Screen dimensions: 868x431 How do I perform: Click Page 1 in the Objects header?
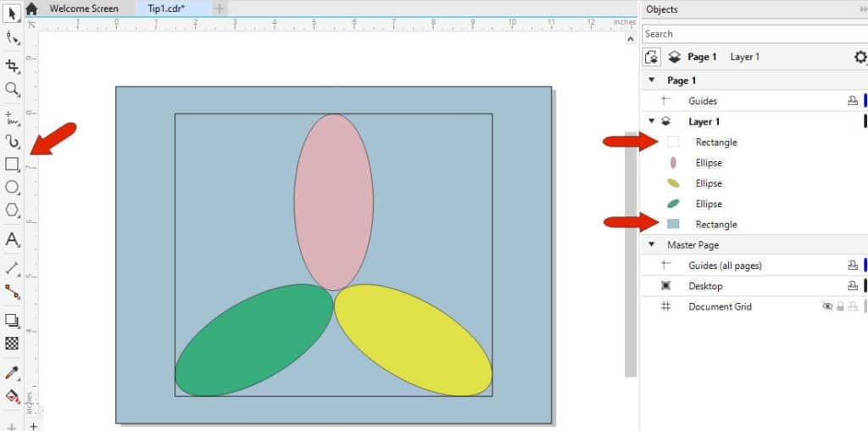coord(702,57)
